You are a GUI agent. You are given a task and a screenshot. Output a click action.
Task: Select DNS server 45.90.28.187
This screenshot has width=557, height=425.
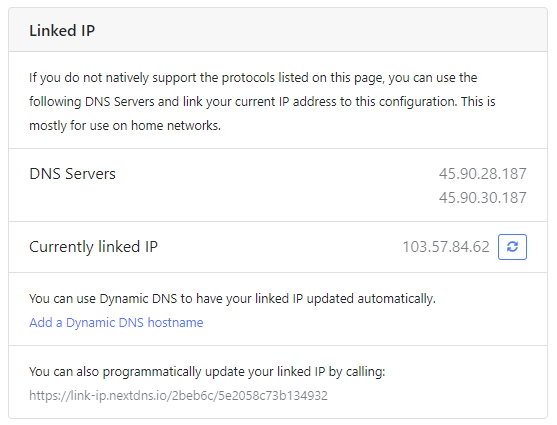[x=482, y=174]
